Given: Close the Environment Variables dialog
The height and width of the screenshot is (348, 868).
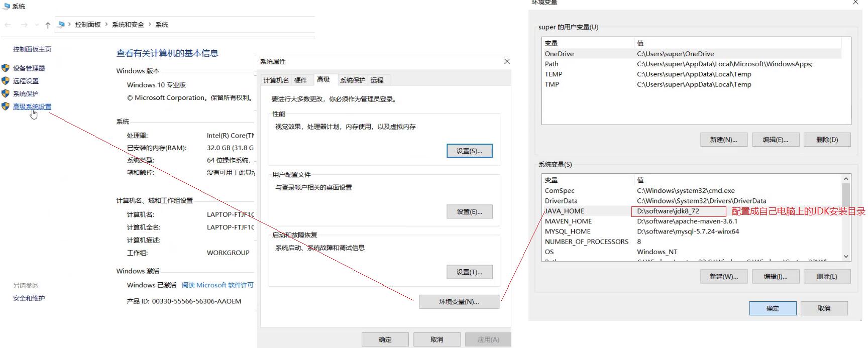Looking at the screenshot, I should click(856, 3).
